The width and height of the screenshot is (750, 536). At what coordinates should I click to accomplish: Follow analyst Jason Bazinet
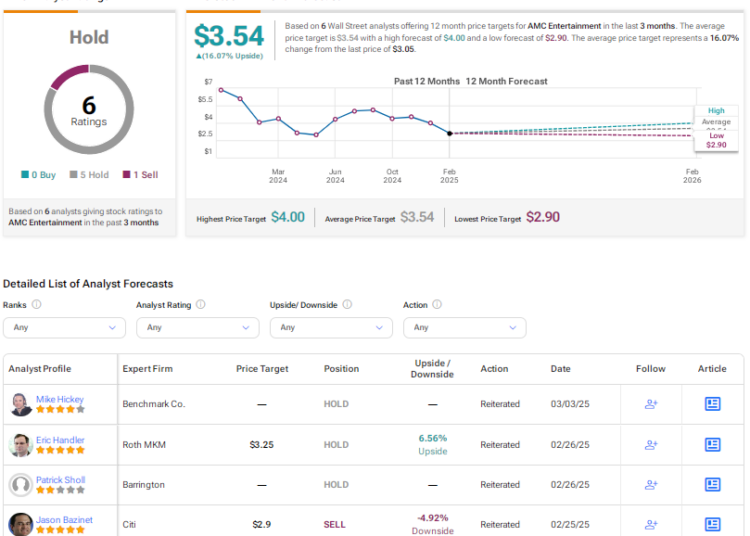[651, 525]
